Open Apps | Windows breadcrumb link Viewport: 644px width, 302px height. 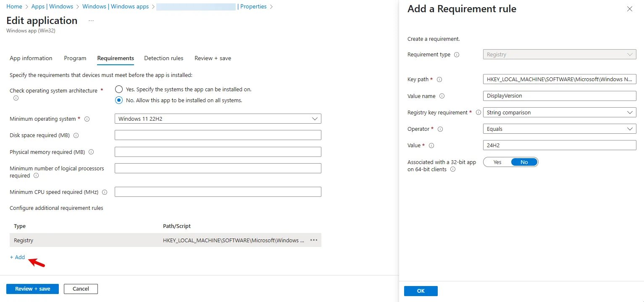(52, 6)
